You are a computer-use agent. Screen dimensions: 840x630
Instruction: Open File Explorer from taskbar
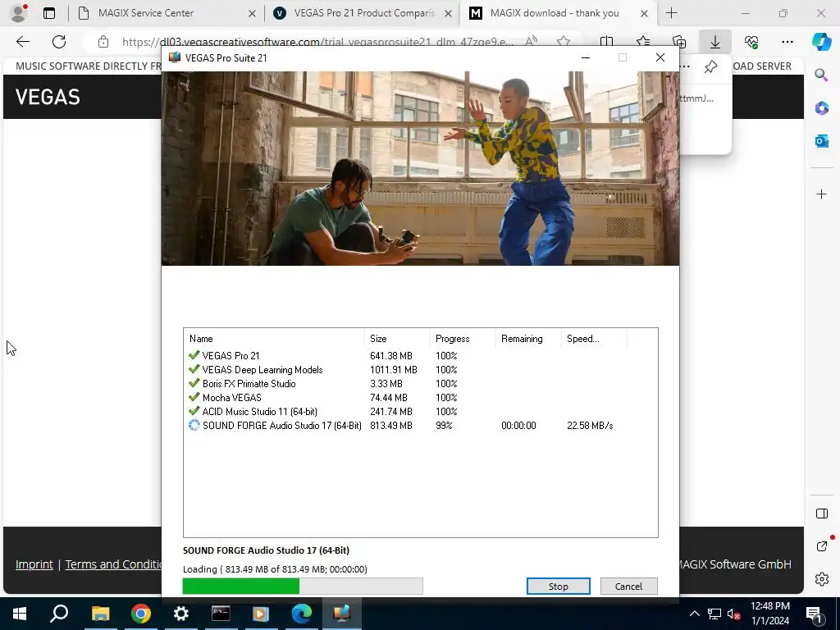tap(100, 614)
